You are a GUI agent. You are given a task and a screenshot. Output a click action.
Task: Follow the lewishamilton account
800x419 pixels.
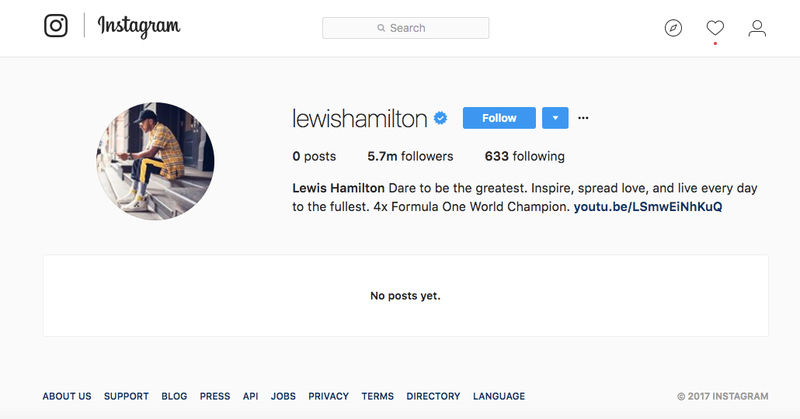pyautogui.click(x=499, y=118)
